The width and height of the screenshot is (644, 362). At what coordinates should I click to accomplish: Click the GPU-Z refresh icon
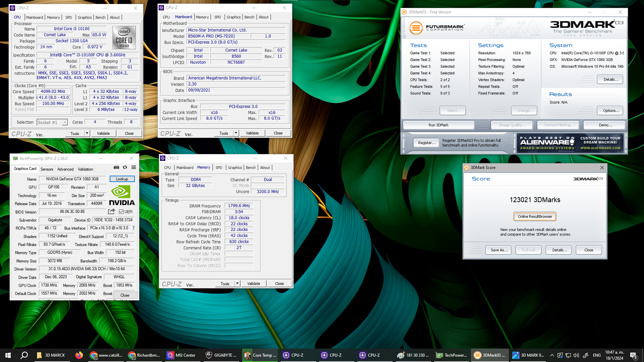point(125,167)
